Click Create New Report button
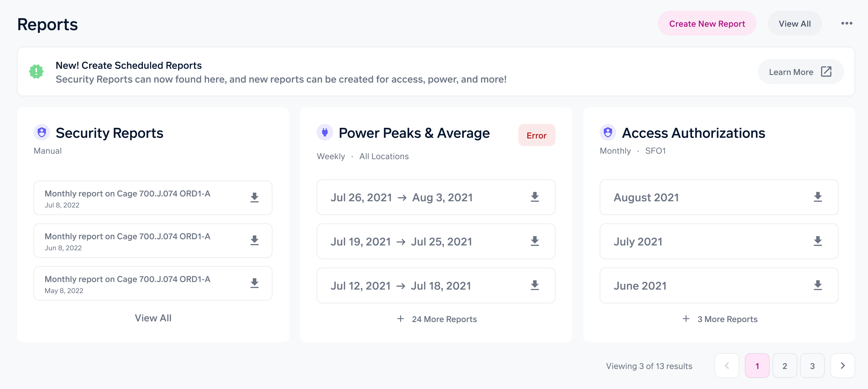 click(x=707, y=23)
